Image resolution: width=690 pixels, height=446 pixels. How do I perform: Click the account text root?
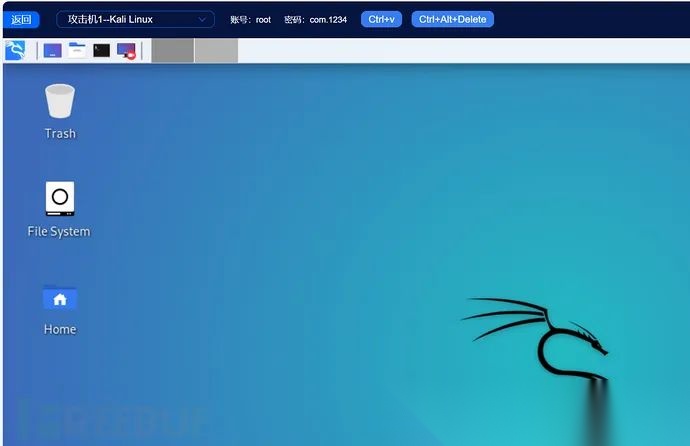(263, 20)
